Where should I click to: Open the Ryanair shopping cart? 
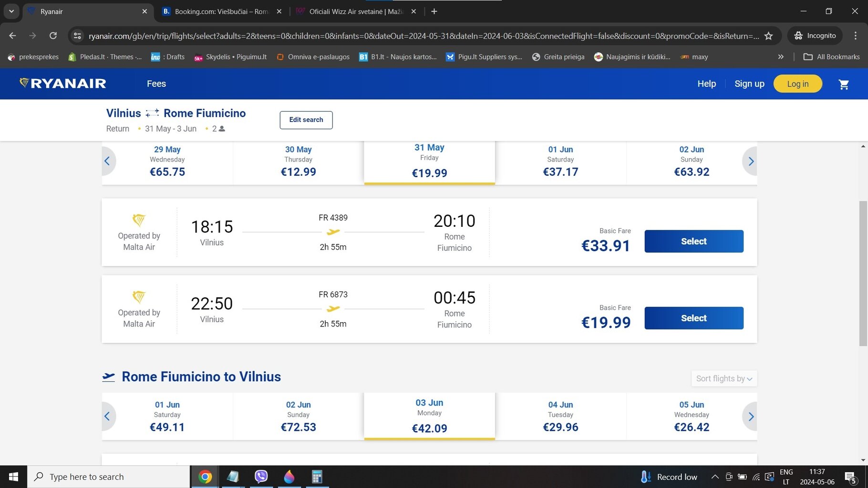(844, 84)
